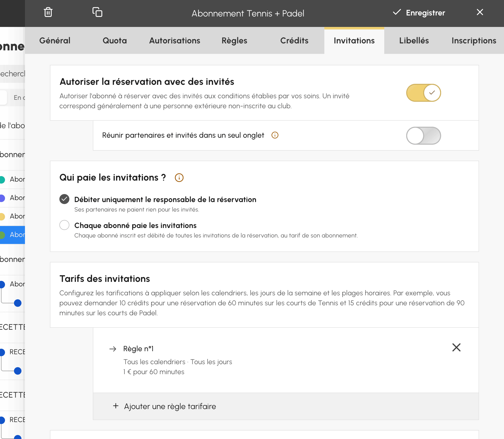Save changes with Enregistrer

[419, 13]
